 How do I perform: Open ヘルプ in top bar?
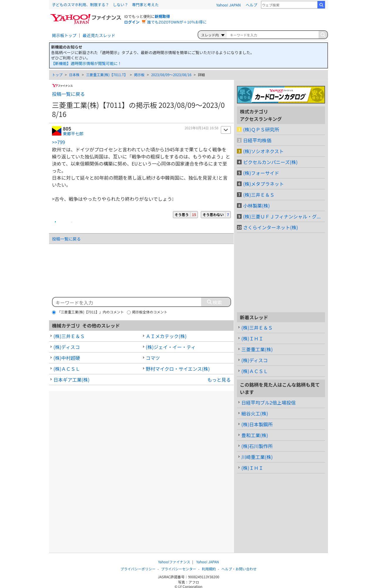pos(251,5)
